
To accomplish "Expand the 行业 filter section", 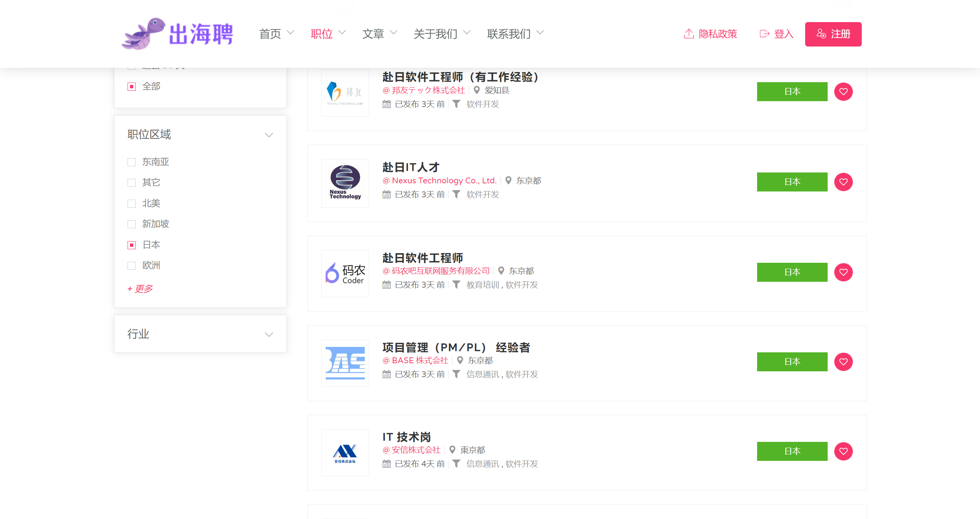I will click(269, 334).
